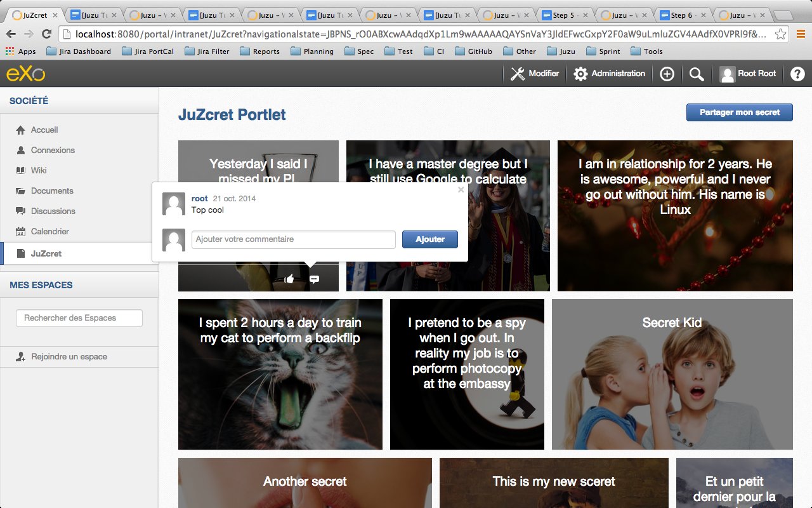The height and width of the screenshot is (508, 812).
Task: Click the plus create icon in top bar
Action: pyautogui.click(x=667, y=74)
